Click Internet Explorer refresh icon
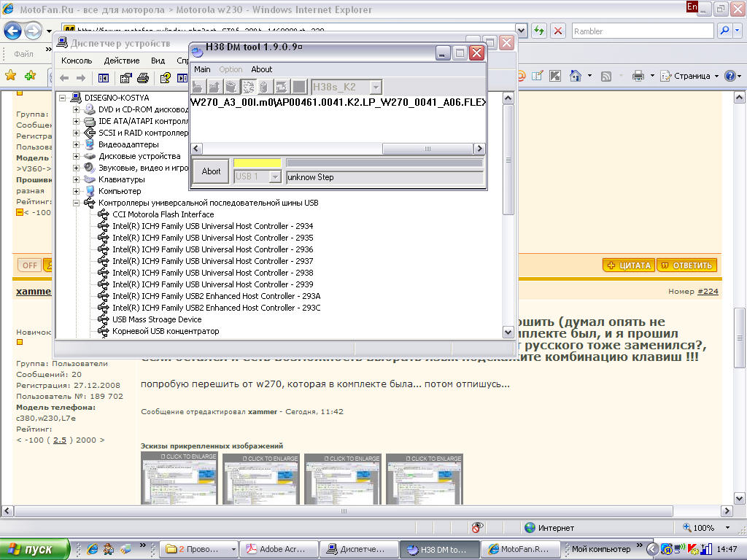Viewport: 747px width, 560px height. (539, 31)
